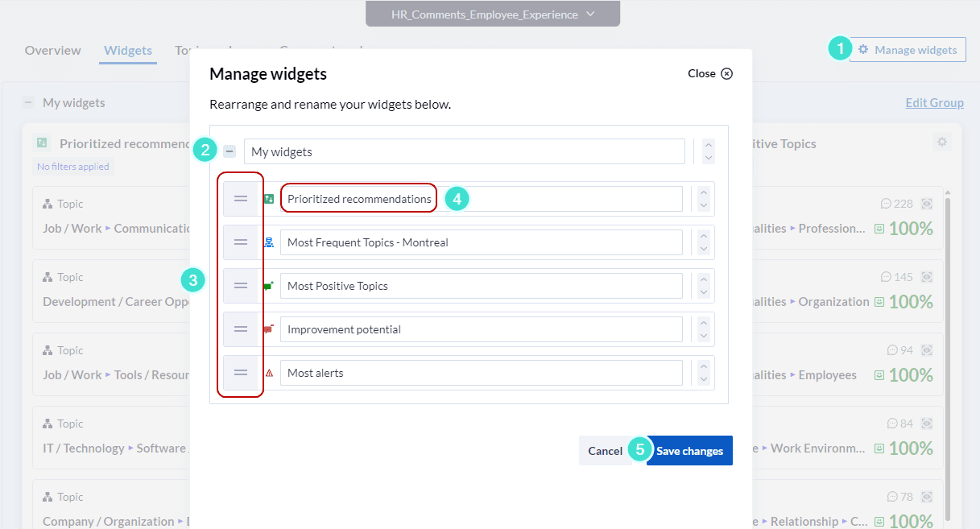This screenshot has width=980, height=529.
Task: Click Job / Work Tools / Resources topic text
Action: point(117,375)
